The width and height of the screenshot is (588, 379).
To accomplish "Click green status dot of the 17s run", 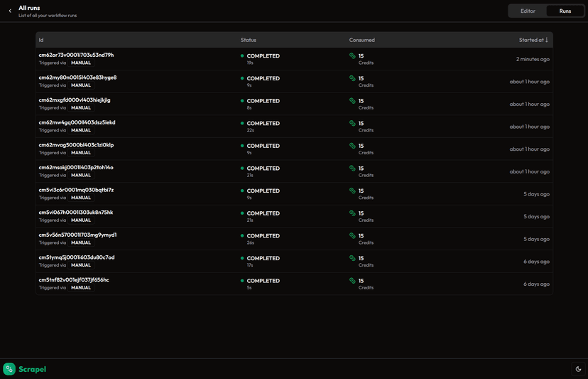I will click(x=242, y=258).
